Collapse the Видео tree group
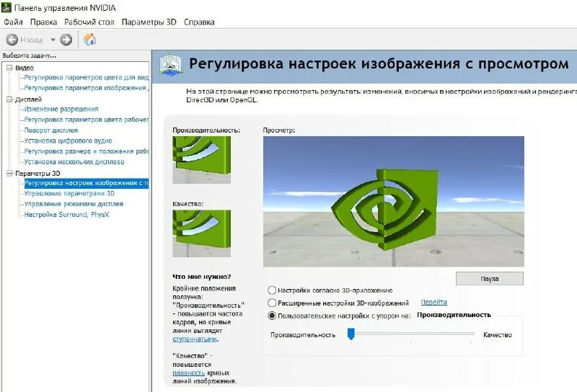 coord(9,68)
